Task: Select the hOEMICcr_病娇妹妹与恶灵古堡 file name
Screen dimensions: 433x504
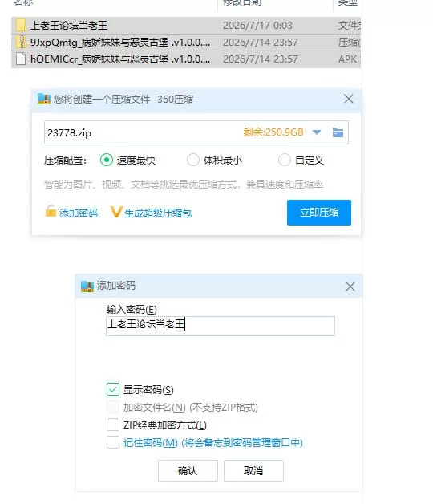Action: coord(120,59)
